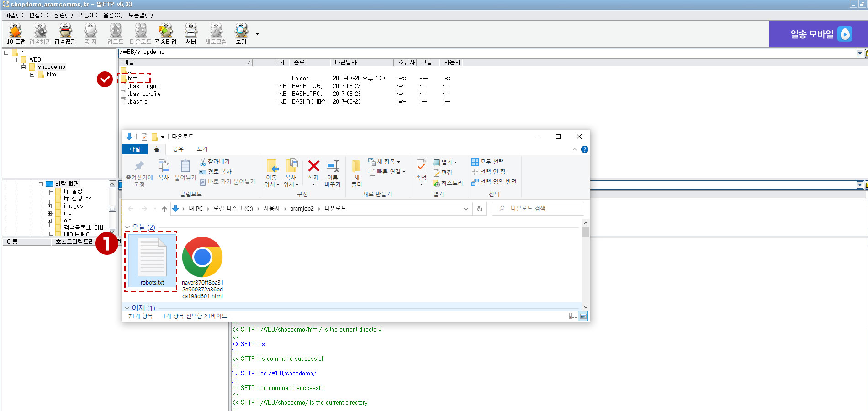Switch to the Explorer 보기 ribbon tab

point(202,149)
